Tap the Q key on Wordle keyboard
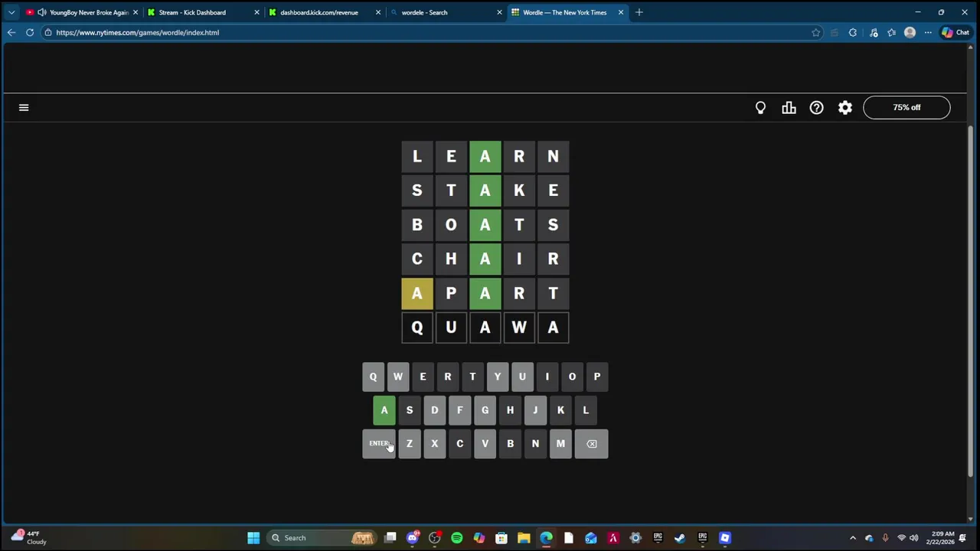This screenshot has height=551, width=980. (x=373, y=377)
